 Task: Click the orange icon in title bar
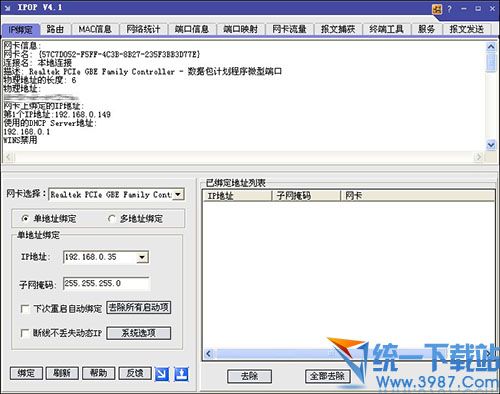click(x=437, y=9)
